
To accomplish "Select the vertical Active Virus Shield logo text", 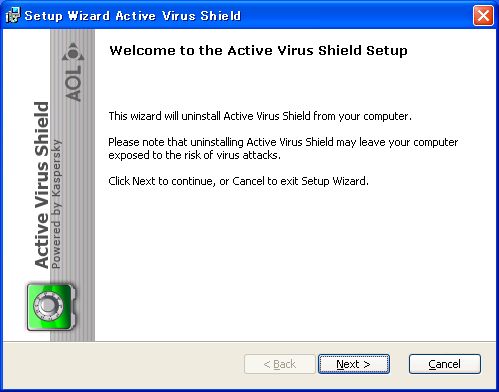I will [x=42, y=185].
